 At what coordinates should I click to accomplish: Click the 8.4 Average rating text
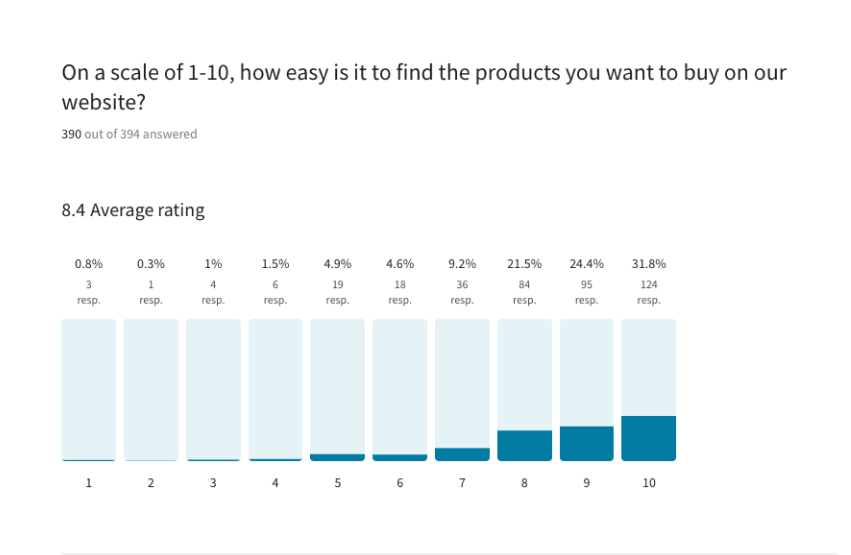[133, 211]
